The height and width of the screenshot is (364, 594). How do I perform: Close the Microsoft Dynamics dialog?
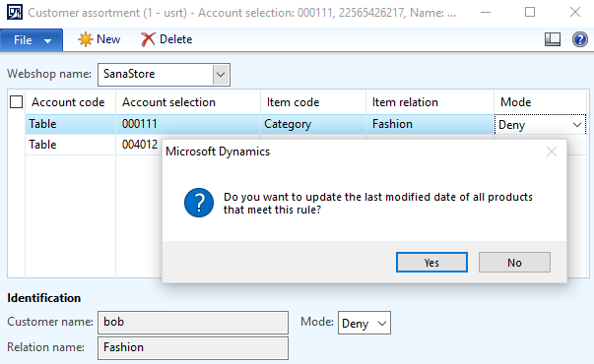(552, 152)
